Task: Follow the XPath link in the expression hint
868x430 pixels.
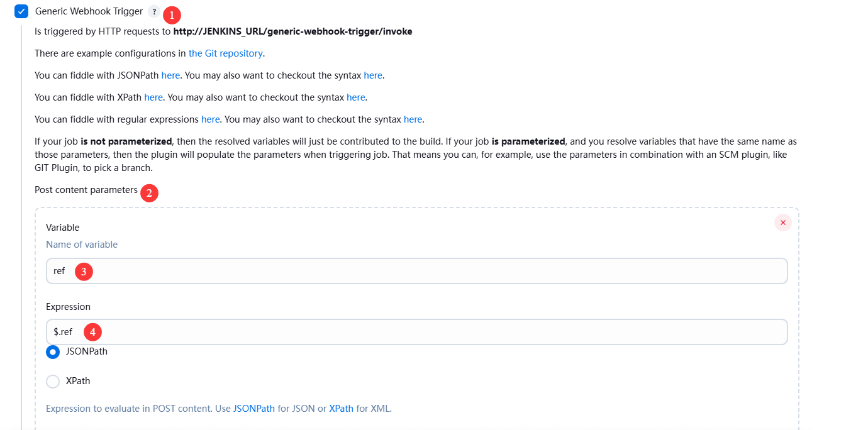Action: (341, 409)
